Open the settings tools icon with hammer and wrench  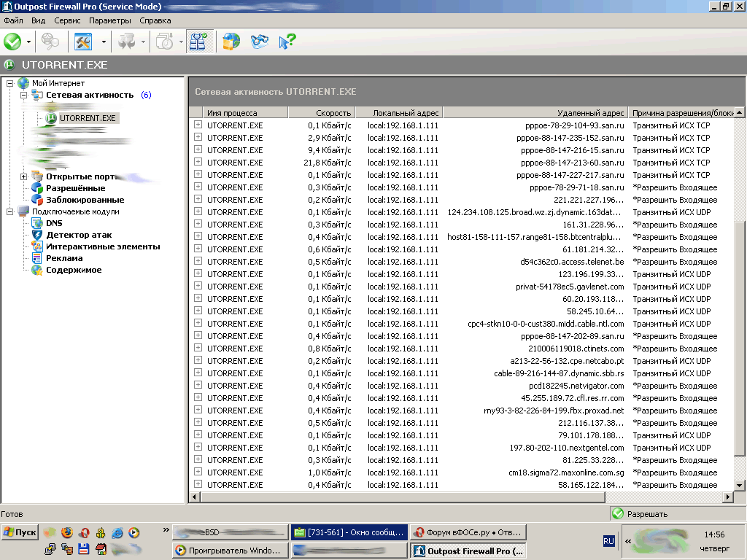point(83,42)
